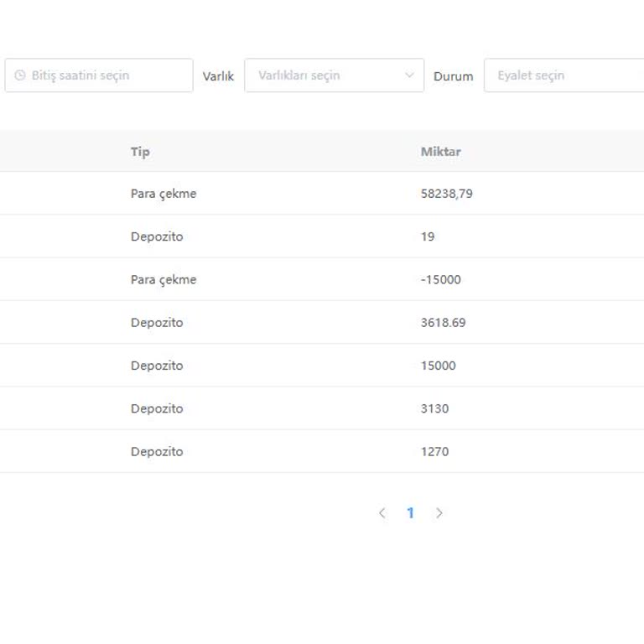Go to previous page using left arrow
The height and width of the screenshot is (644, 644).
(x=382, y=513)
